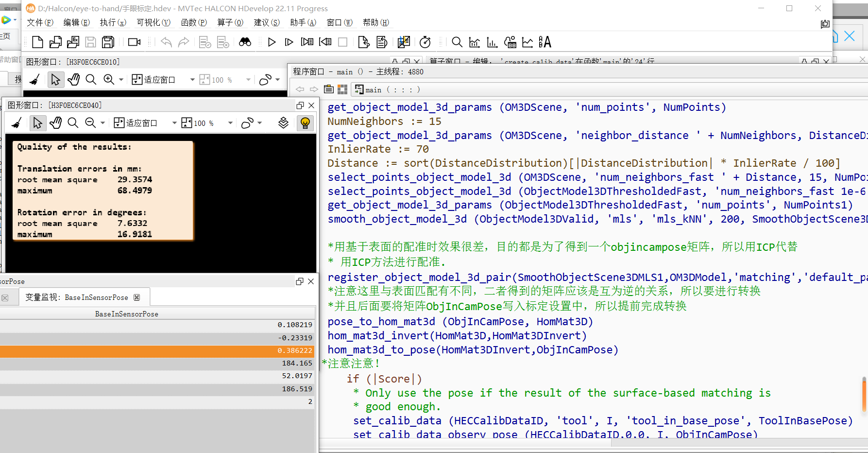Open the image acquisition camera icon
Viewport: 868px width, 453px height.
pos(135,42)
